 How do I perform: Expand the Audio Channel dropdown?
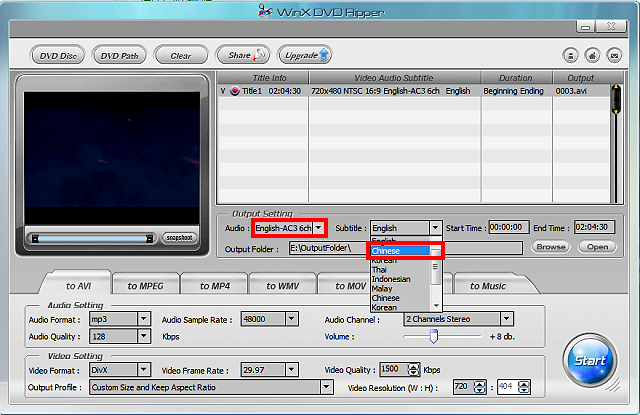tap(507, 319)
